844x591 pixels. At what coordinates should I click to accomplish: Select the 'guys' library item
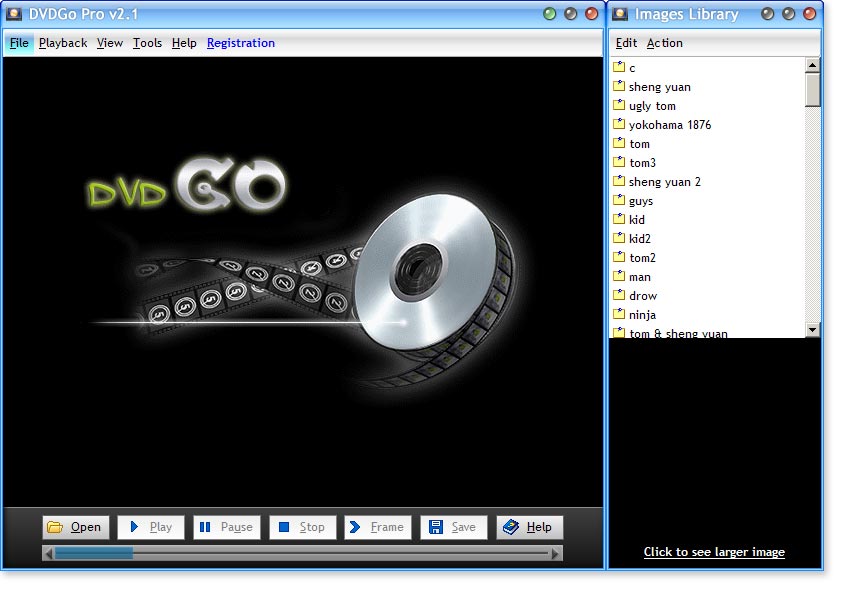tap(641, 201)
